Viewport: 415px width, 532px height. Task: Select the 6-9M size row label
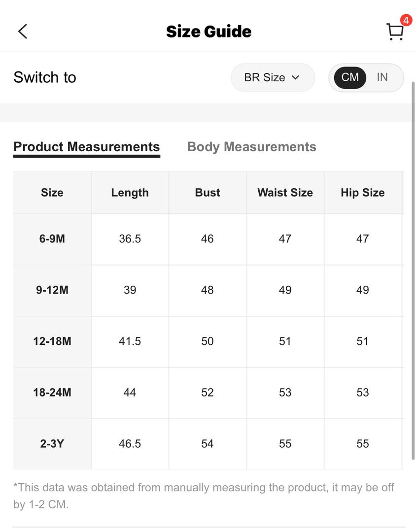(x=52, y=239)
